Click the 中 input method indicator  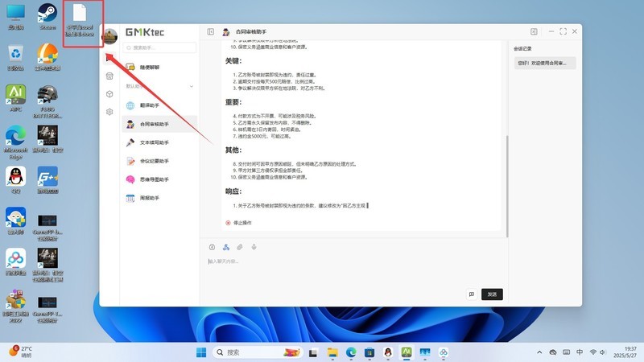click(x=580, y=352)
